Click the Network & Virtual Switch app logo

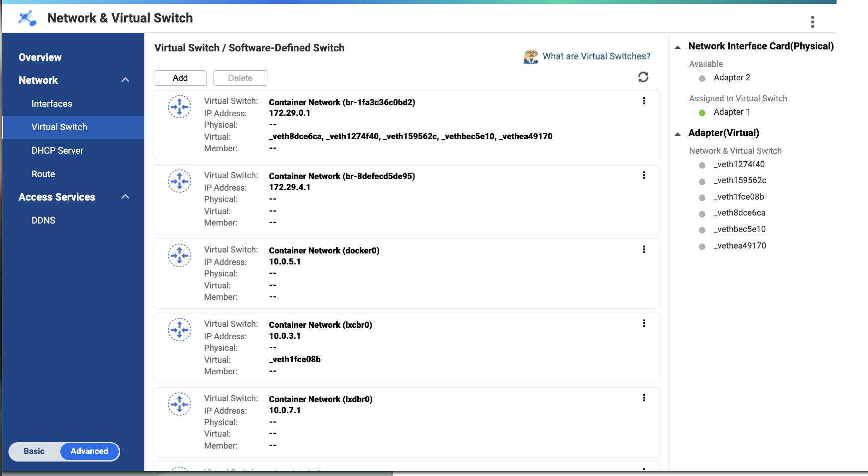coord(27,18)
